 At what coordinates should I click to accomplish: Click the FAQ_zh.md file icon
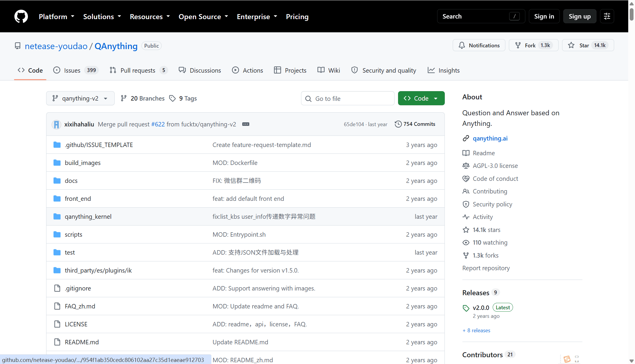[x=57, y=306]
